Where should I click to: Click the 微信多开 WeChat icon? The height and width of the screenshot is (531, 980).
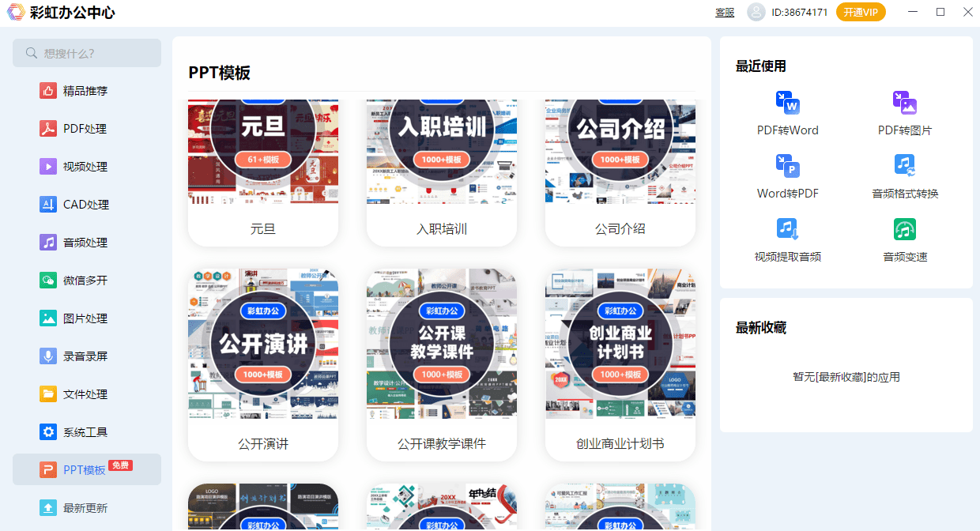48,281
